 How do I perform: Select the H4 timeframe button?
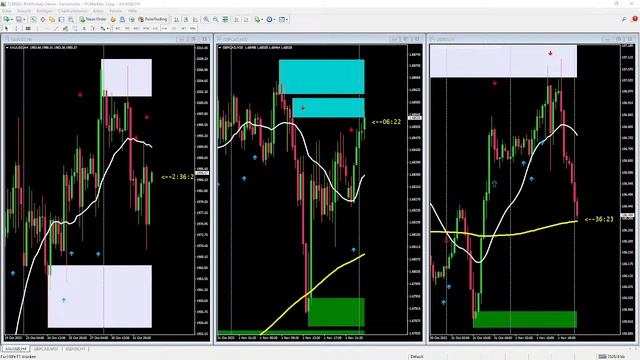pyautogui.click(x=164, y=28)
